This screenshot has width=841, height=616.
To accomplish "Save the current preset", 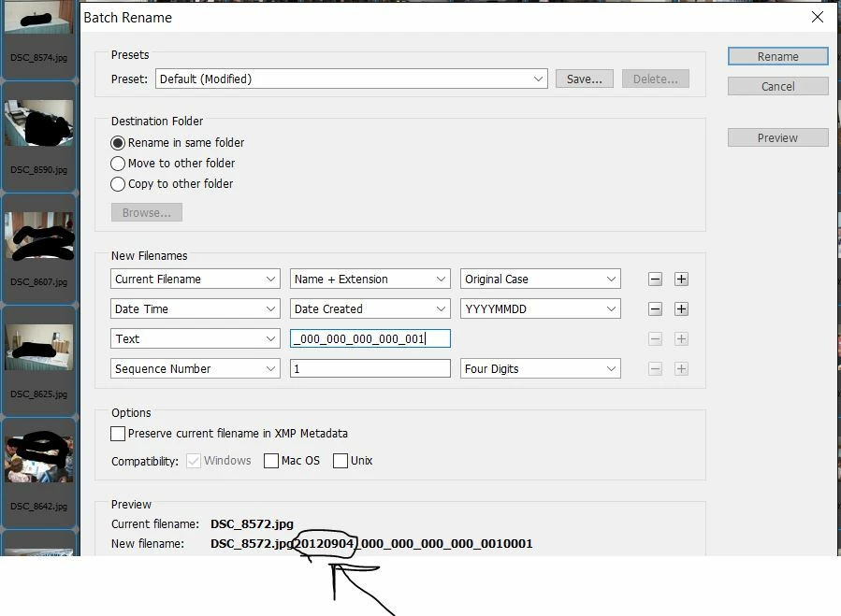I will coord(584,79).
